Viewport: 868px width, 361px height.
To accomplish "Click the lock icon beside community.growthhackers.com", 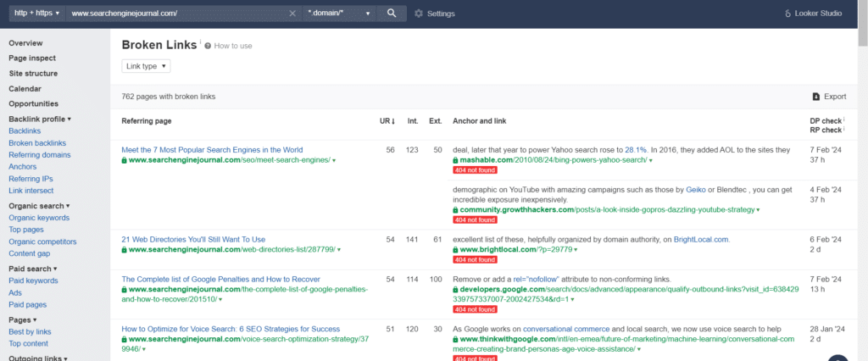I will click(x=455, y=210).
